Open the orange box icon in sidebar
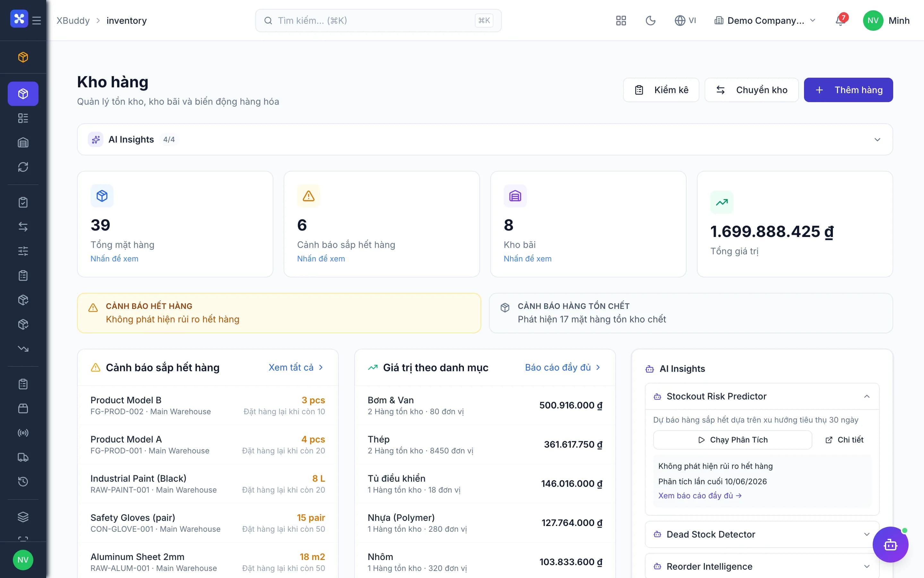 (23, 57)
